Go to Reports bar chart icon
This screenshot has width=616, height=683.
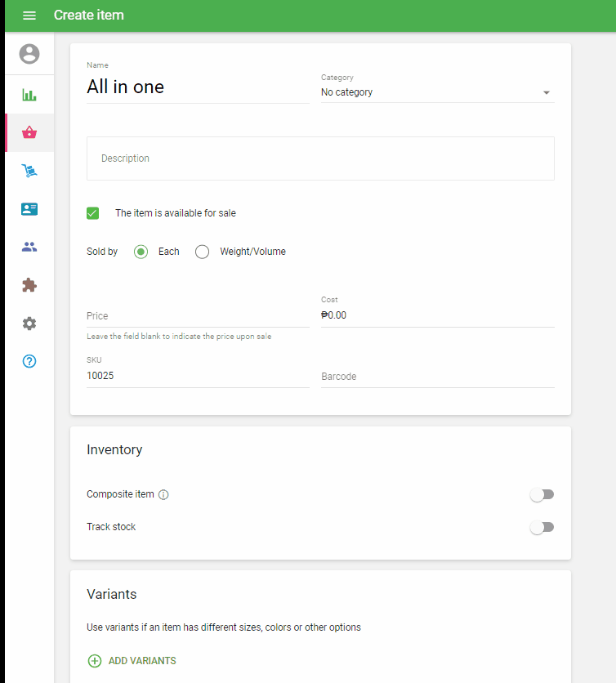[29, 95]
